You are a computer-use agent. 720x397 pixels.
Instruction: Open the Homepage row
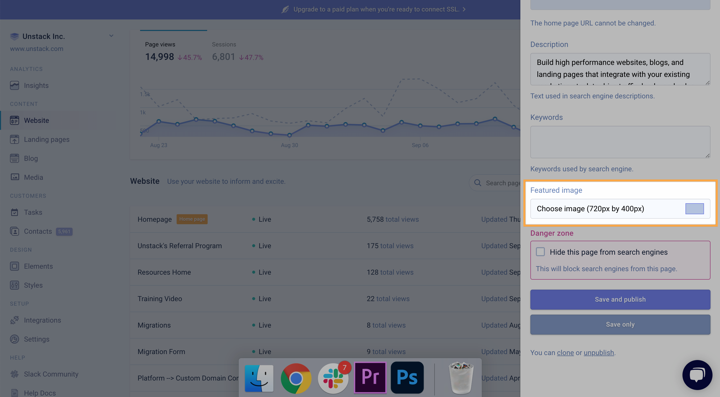tap(325, 219)
